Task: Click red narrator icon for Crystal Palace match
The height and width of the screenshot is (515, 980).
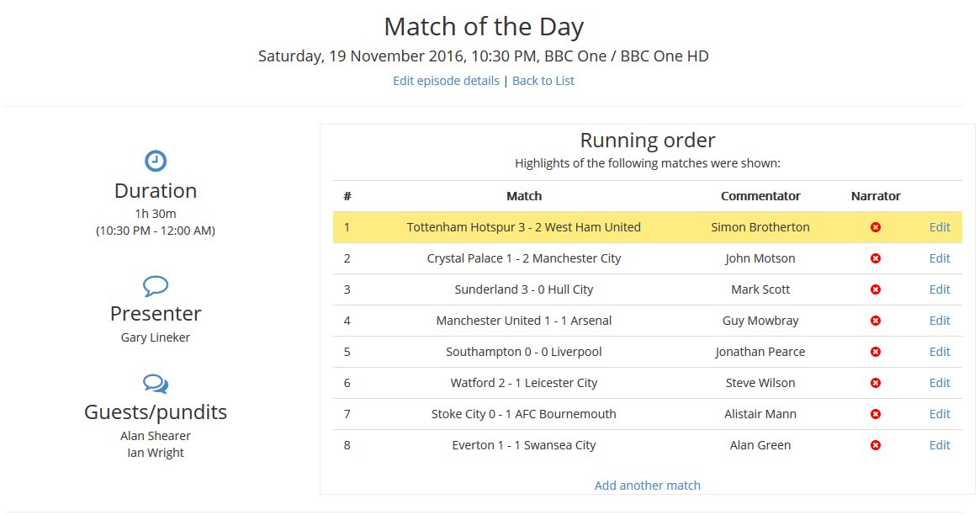Action: click(x=876, y=258)
